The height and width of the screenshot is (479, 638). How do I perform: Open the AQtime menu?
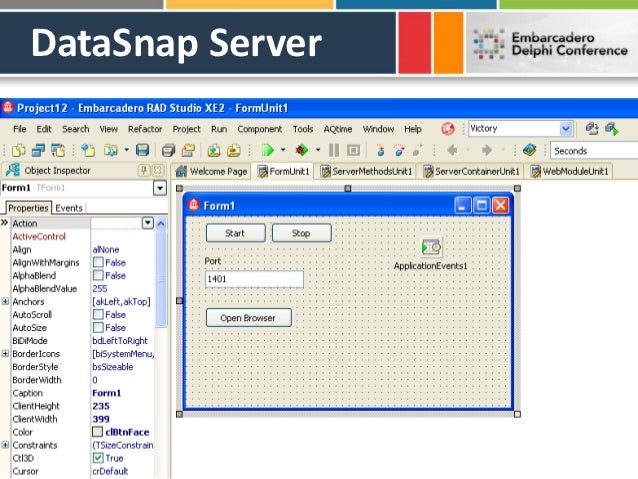pyautogui.click(x=338, y=129)
